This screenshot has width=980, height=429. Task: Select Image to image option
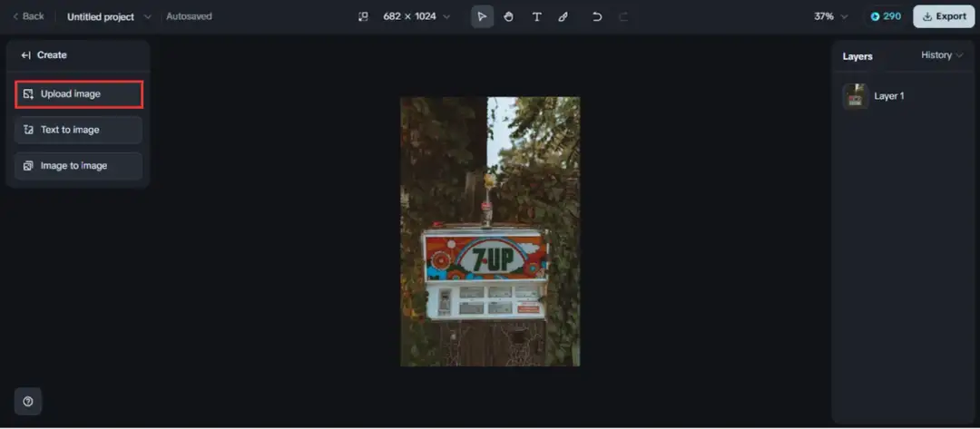[x=79, y=166]
